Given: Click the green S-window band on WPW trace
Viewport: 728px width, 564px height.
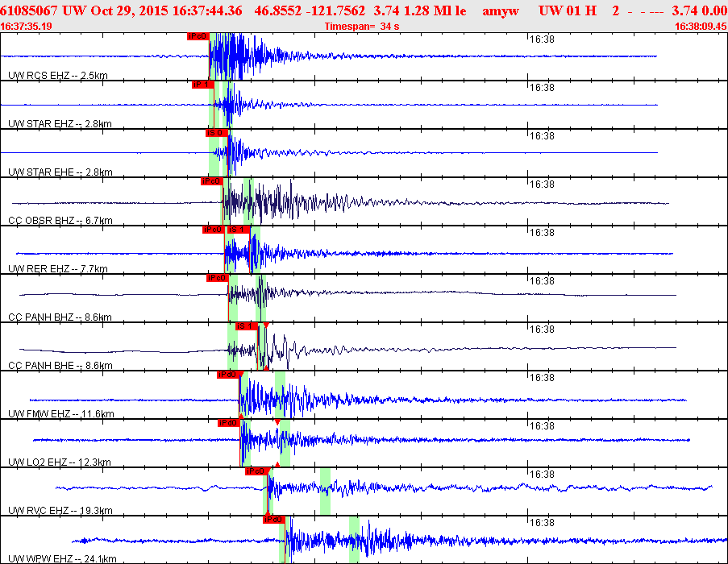Looking at the screenshot, I should click(x=354, y=540).
